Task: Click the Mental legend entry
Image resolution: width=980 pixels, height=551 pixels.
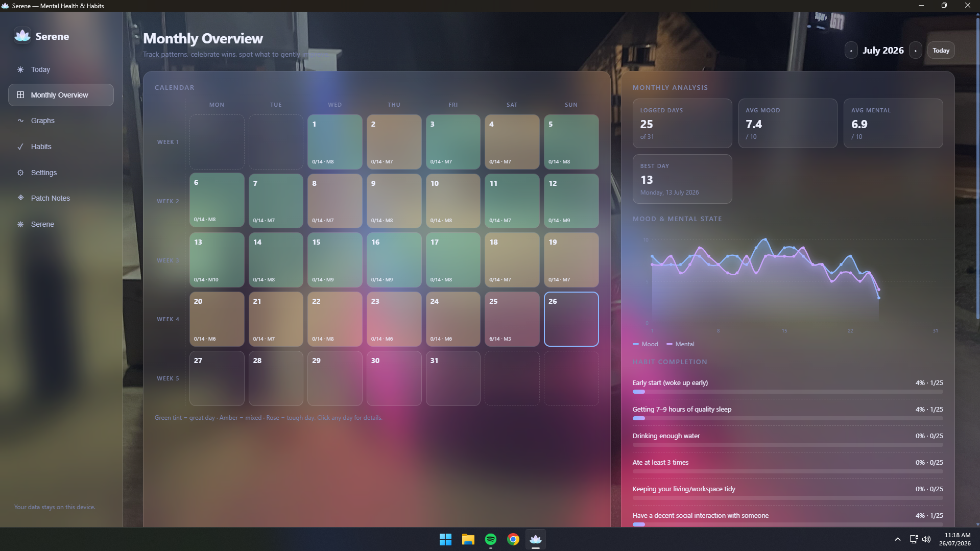Action: 680,344
